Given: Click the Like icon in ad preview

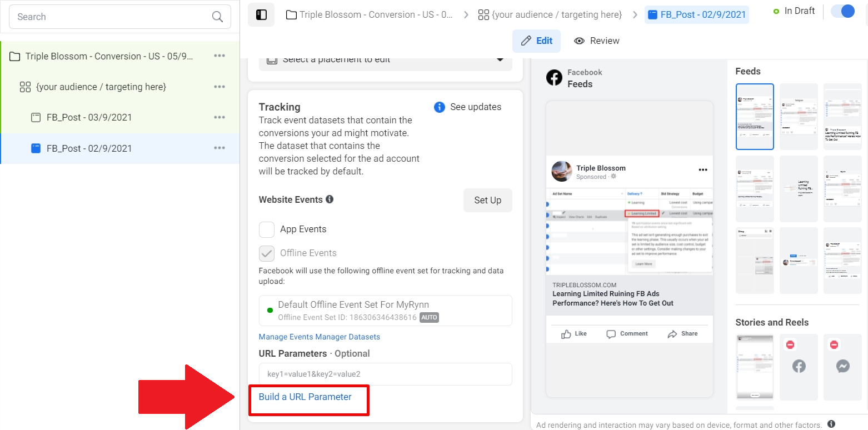Looking at the screenshot, I should point(566,334).
